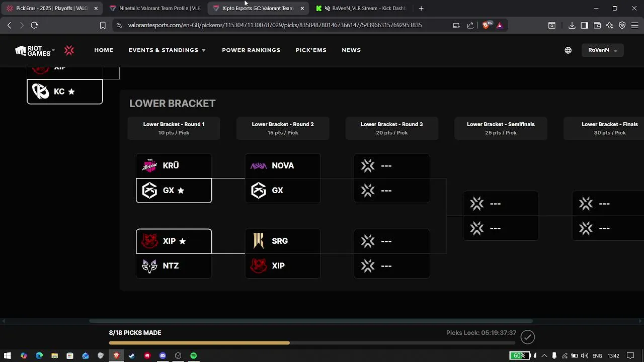Open OBS Studio from the taskbar

click(x=178, y=355)
